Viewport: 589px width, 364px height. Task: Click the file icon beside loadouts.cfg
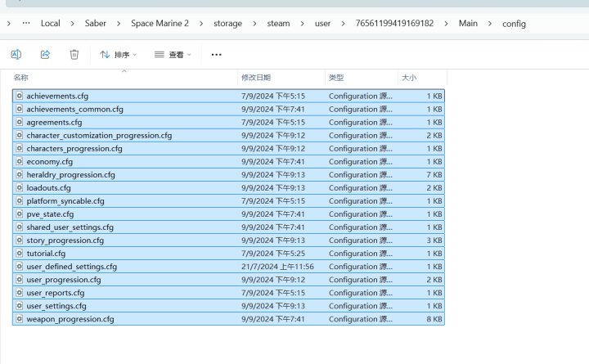19,187
